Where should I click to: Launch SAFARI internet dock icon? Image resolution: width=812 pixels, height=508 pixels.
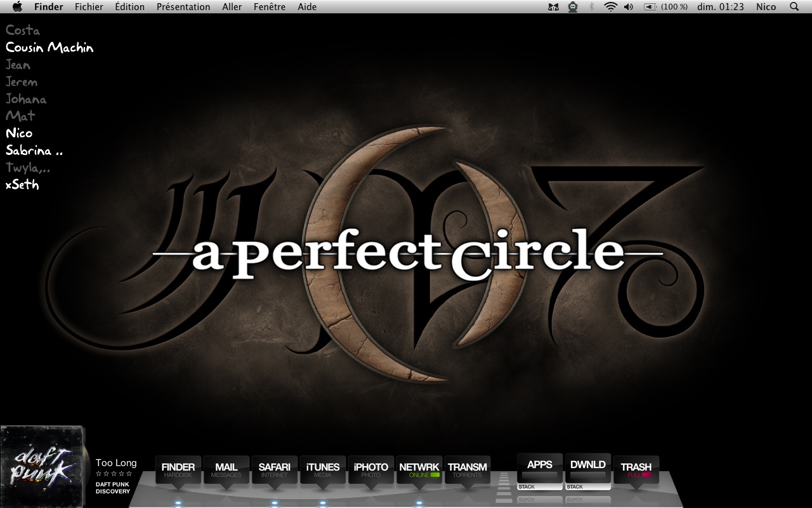(x=275, y=471)
